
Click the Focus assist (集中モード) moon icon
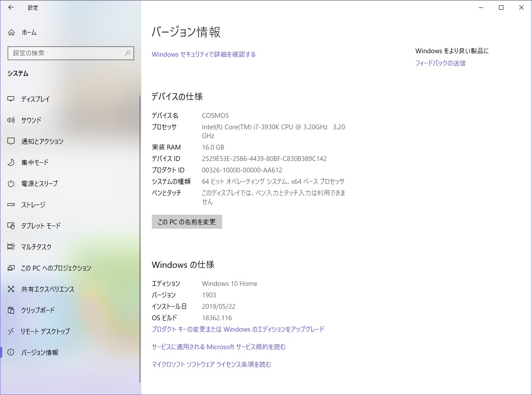(11, 162)
